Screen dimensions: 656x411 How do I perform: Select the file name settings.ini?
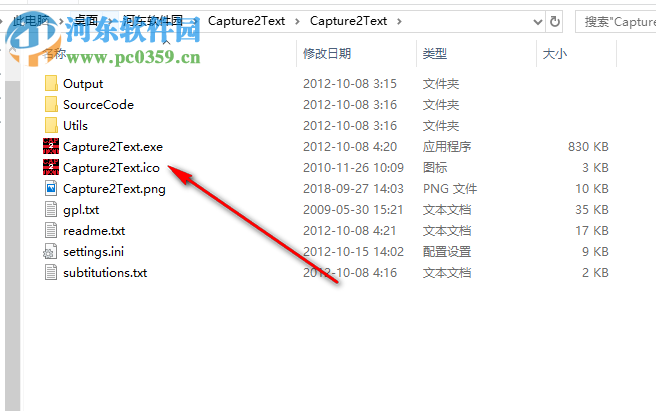click(93, 252)
